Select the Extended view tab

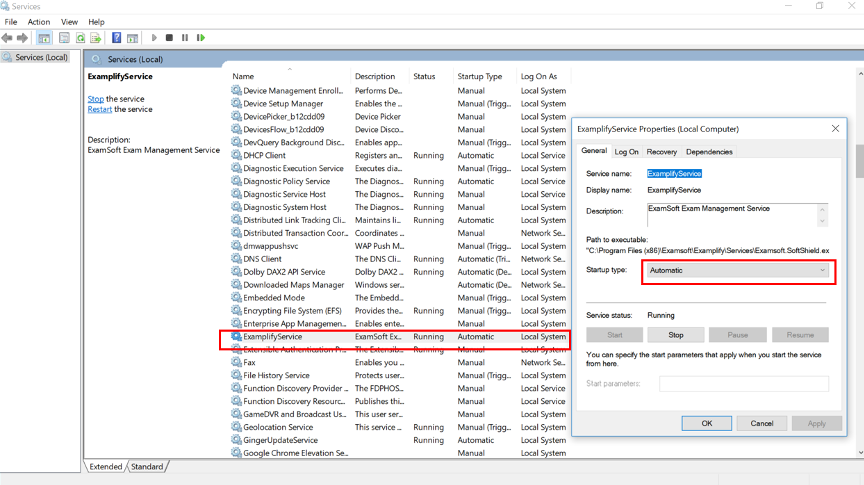tap(106, 466)
